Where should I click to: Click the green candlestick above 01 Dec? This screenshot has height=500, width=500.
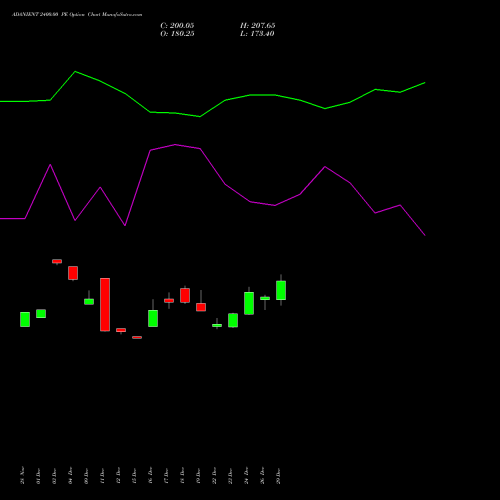tap(41, 314)
